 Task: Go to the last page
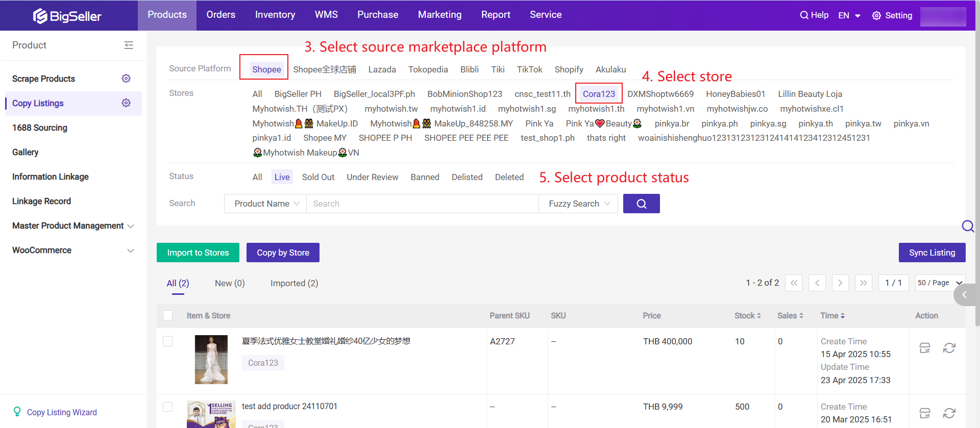pos(864,283)
